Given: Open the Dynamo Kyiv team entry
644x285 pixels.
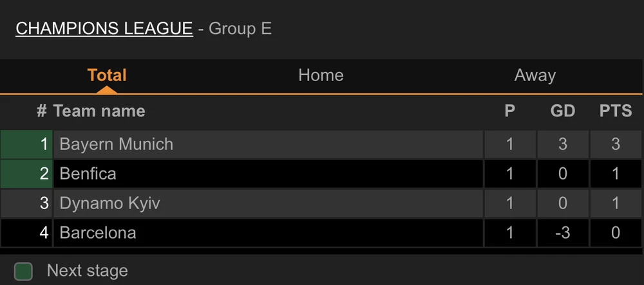Looking at the screenshot, I should [x=109, y=203].
